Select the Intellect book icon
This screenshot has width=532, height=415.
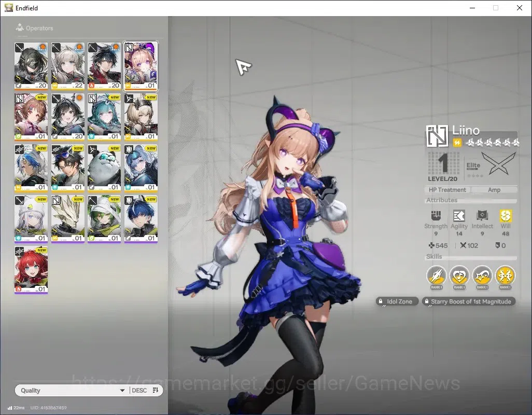(x=482, y=215)
